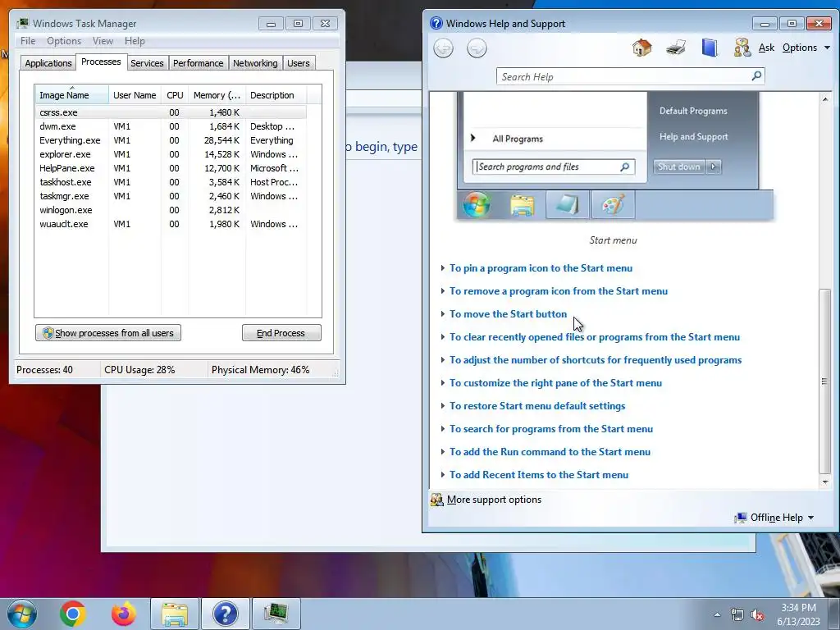Viewport: 840px width, 630px height.
Task: Click the Search Help input field
Action: (x=624, y=76)
